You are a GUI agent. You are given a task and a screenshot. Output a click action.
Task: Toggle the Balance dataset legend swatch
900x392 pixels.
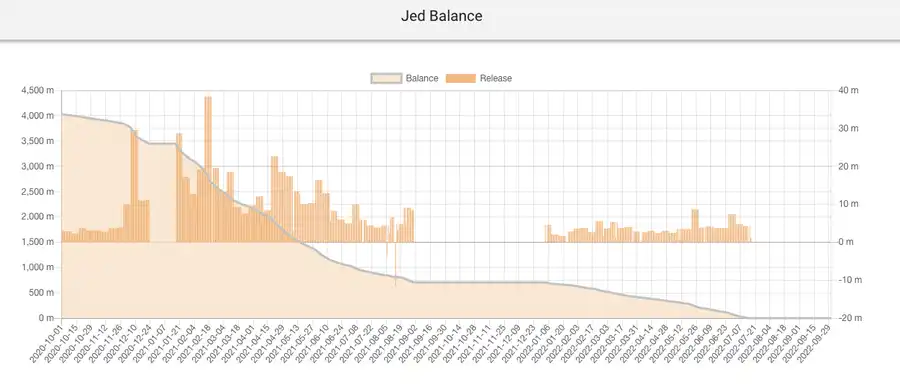(386, 79)
